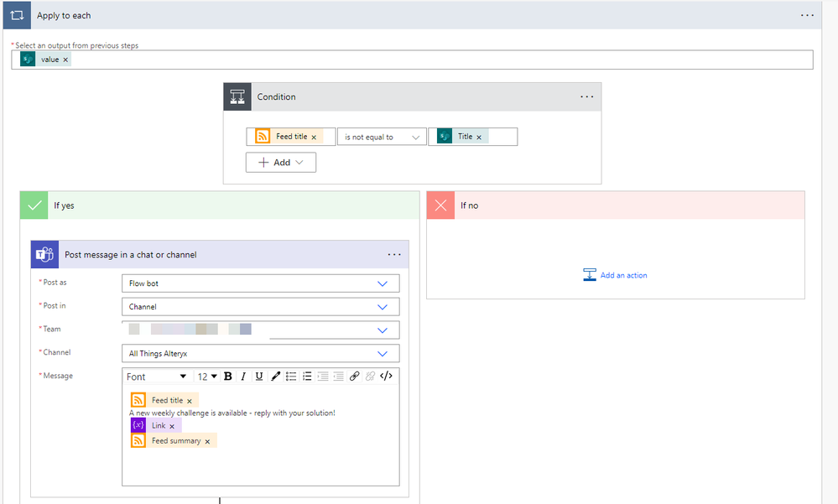Open Apply to each ellipsis menu
The image size is (838, 504).
pos(807,15)
